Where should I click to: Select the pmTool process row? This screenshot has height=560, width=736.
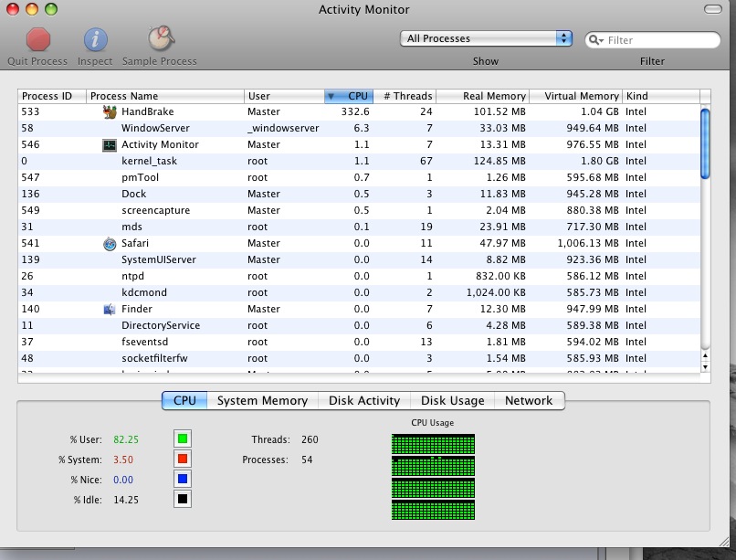[x=359, y=177]
